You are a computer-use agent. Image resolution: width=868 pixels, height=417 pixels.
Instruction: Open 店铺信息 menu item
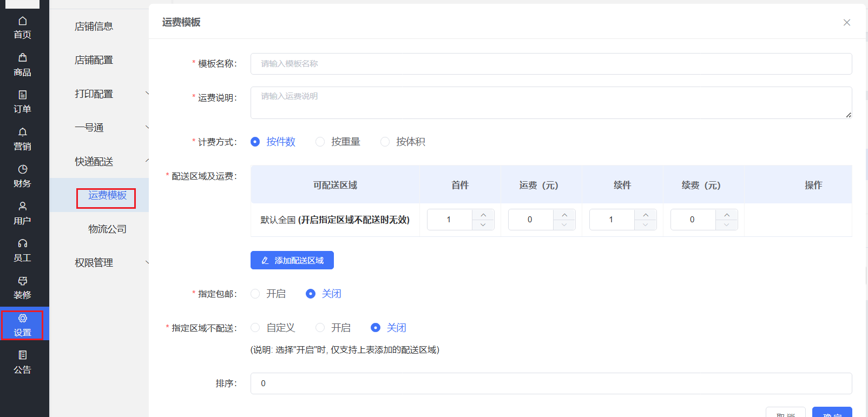(94, 27)
